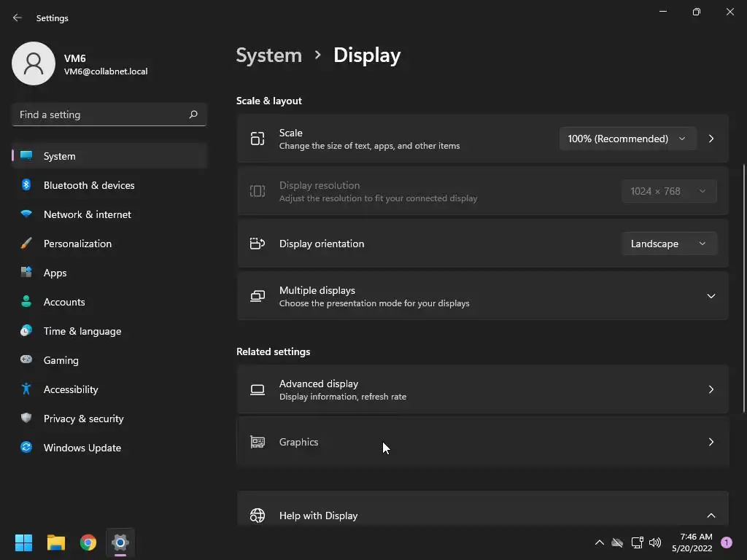Screen dimensions: 747x560
Task: Open Graphics settings via its right chevron
Action: (x=711, y=442)
